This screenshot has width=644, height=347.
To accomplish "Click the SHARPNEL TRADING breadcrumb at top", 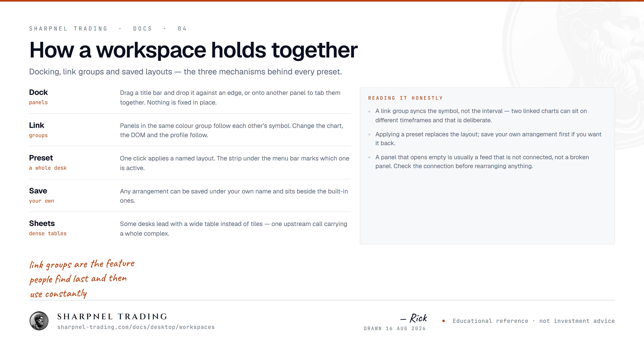I will pos(68,29).
